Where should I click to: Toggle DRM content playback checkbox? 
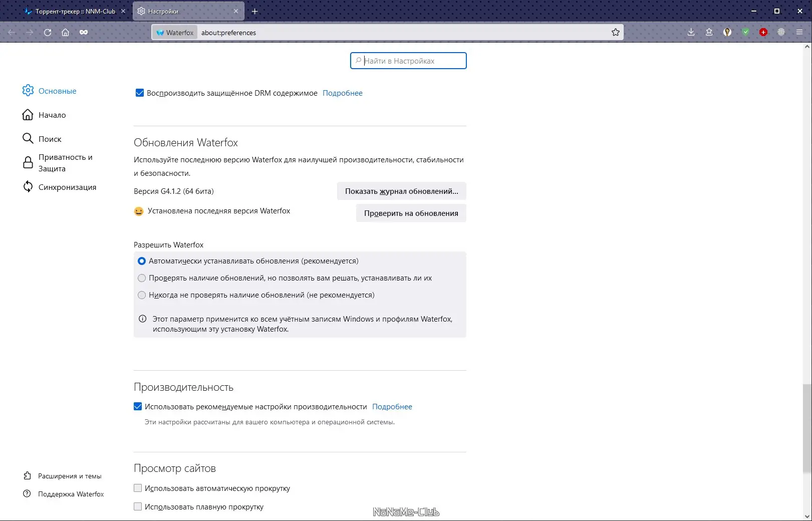coord(140,93)
